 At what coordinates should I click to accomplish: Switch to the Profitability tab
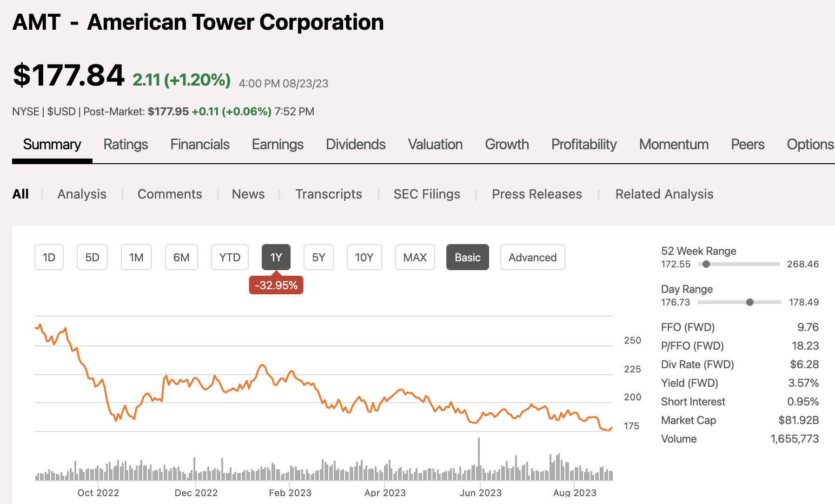pyautogui.click(x=584, y=145)
